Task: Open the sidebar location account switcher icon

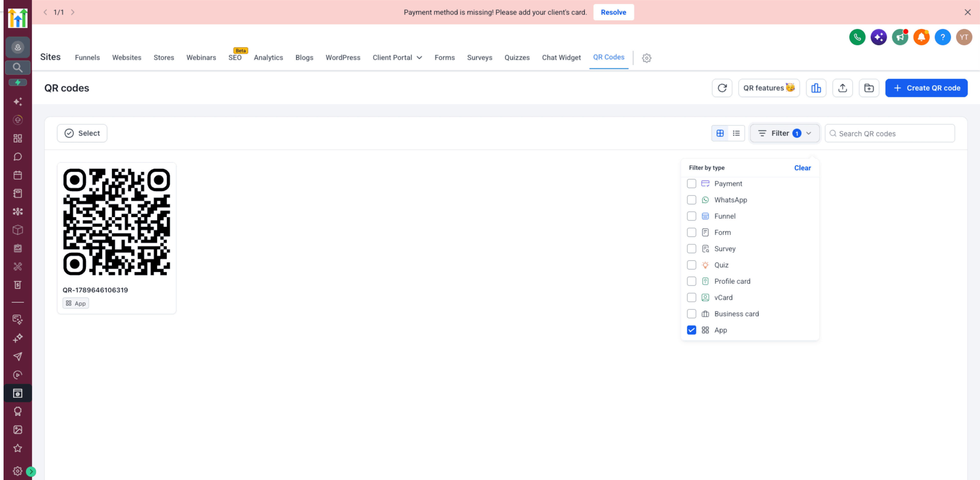Action: 18,47
